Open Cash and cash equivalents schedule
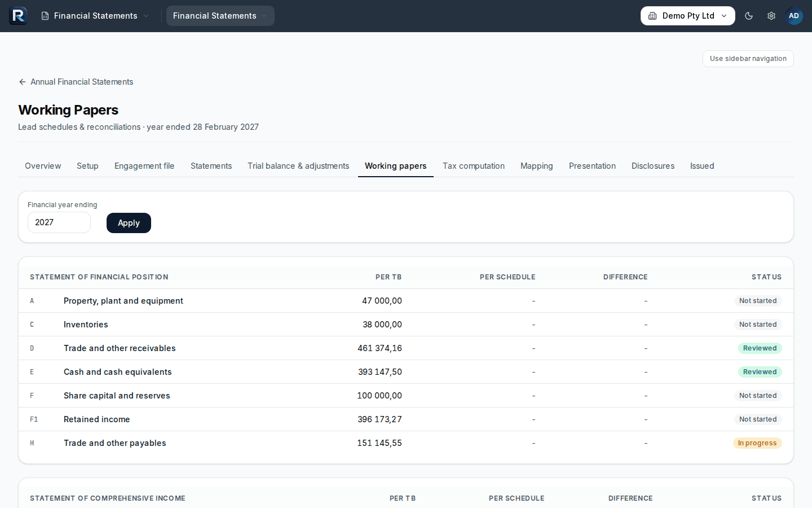812x508 pixels. 117,372
